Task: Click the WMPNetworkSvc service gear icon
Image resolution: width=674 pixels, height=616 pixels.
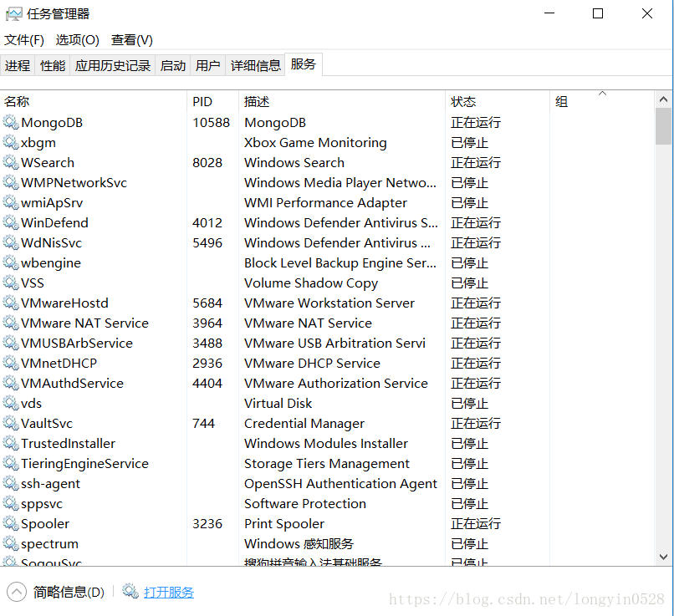Action: [11, 182]
